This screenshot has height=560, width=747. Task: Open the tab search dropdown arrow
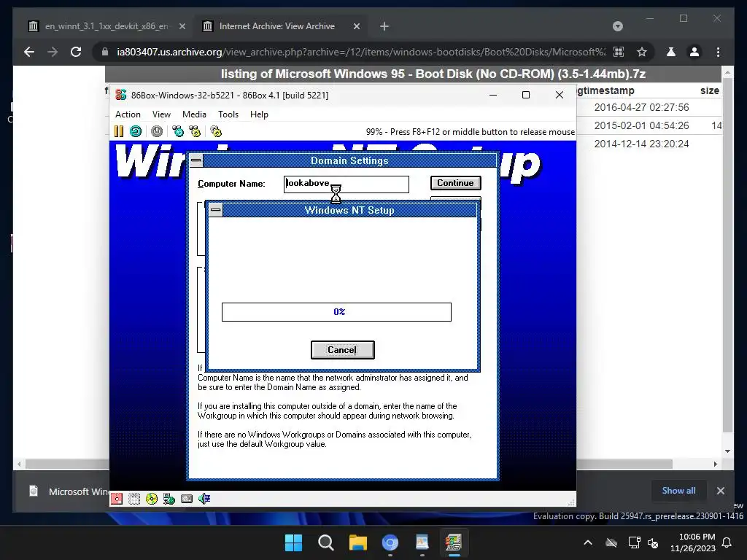617,26
